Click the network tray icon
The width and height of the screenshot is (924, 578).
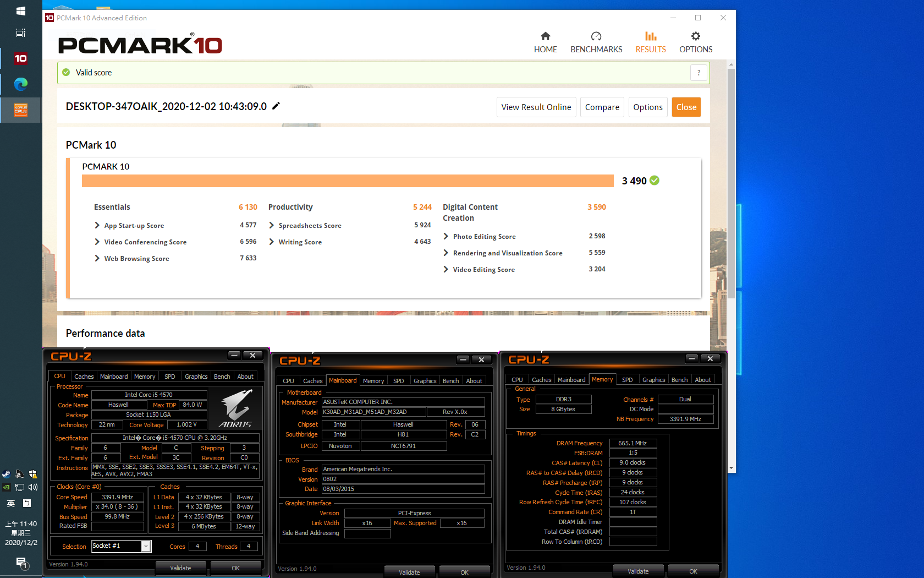(20, 487)
